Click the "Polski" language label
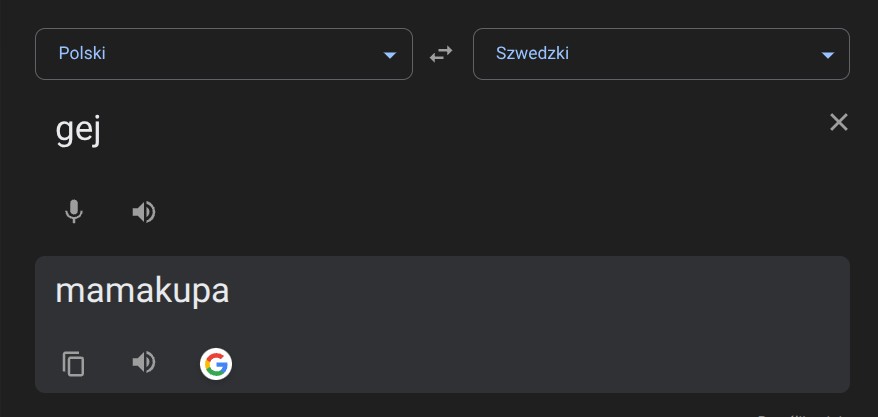 [x=82, y=54]
